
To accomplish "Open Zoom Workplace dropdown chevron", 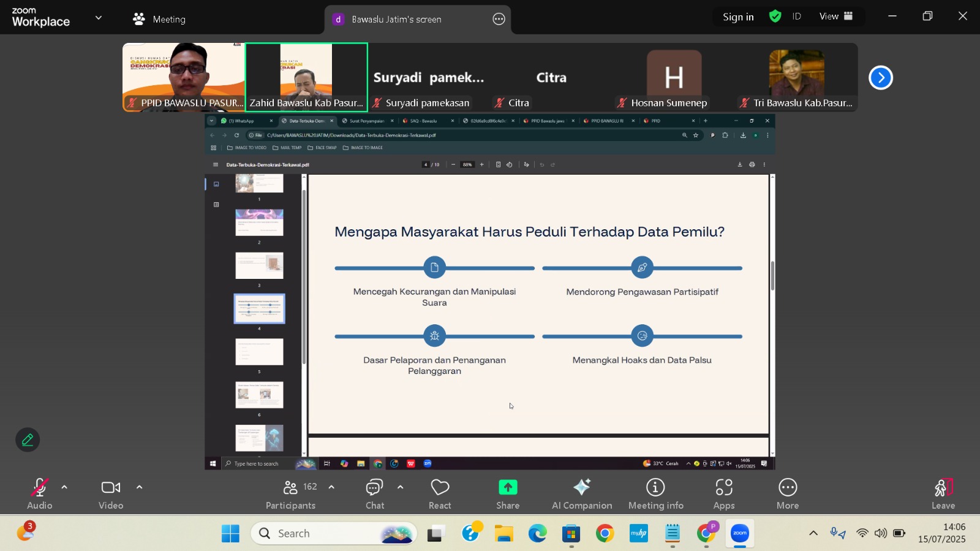I will click(99, 18).
